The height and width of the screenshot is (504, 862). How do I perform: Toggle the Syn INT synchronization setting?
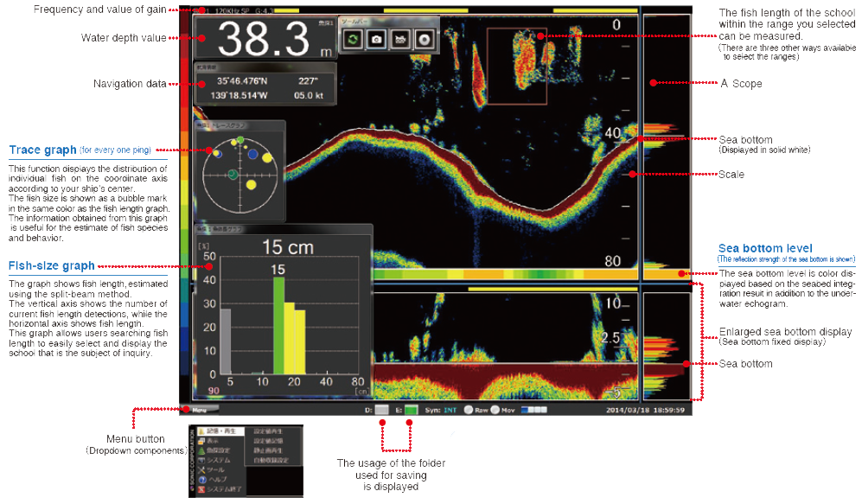point(449,409)
